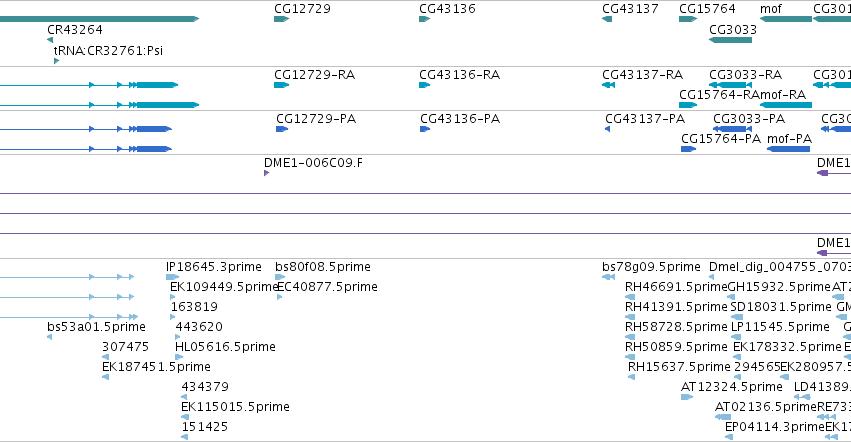The height and width of the screenshot is (442, 851).
Task: Select the CR43264 small arrow glyph
Action: pyautogui.click(x=50, y=40)
